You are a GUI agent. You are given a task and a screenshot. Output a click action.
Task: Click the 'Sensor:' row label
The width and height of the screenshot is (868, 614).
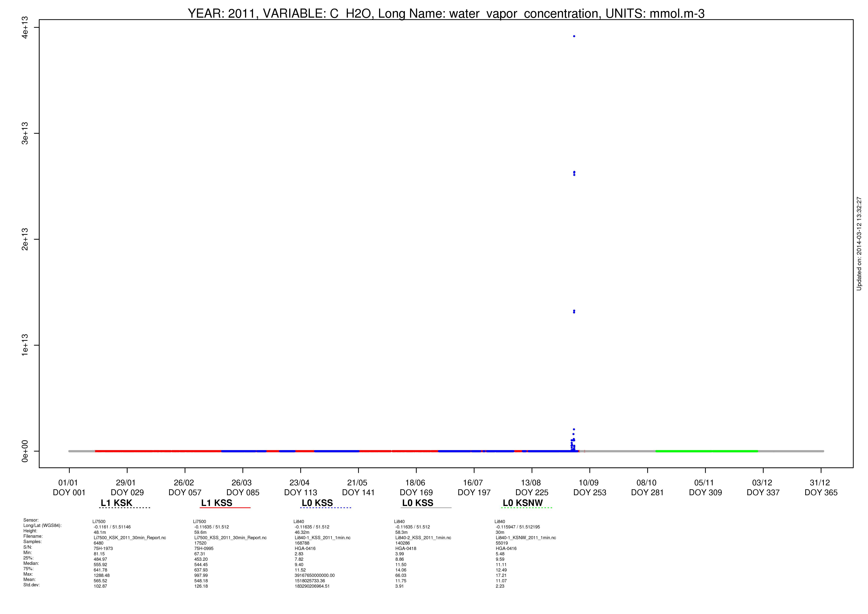[x=31, y=520]
